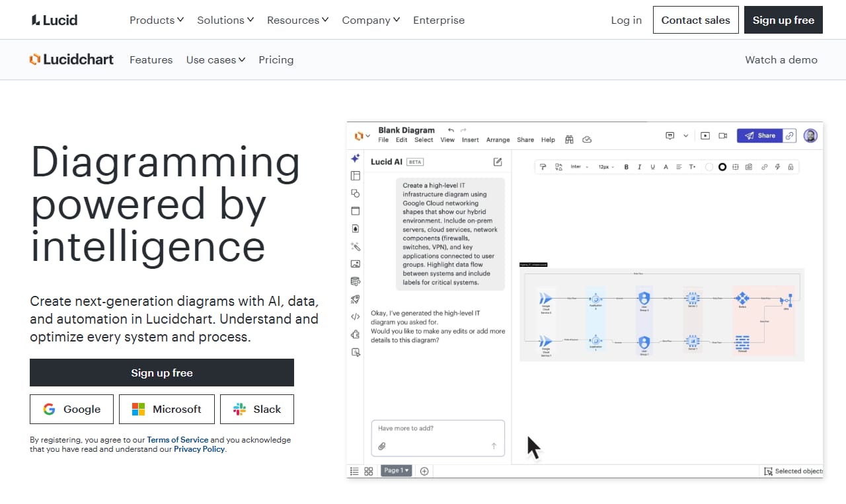Toggle Bold in the formatting toolbar
The image size is (846, 504).
(x=627, y=167)
